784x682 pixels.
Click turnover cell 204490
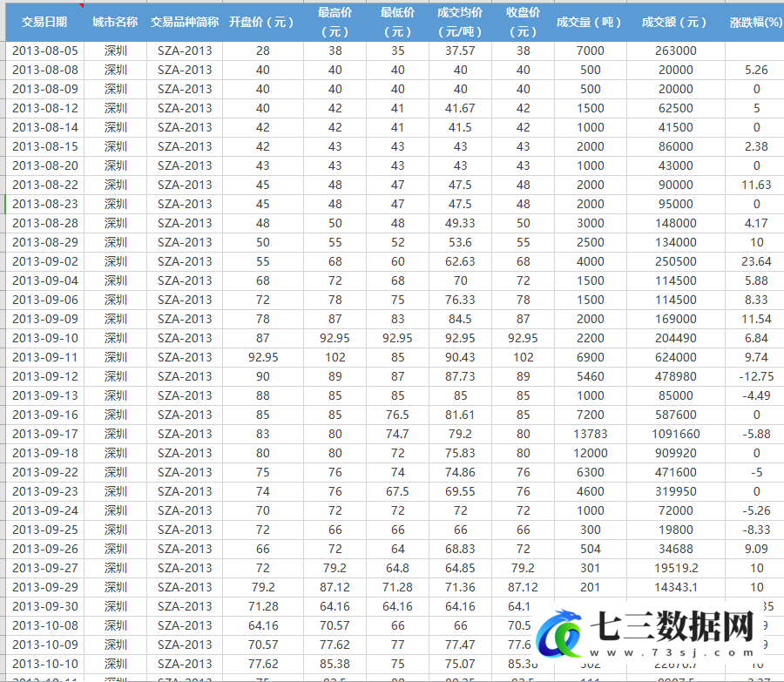pyautogui.click(x=675, y=339)
